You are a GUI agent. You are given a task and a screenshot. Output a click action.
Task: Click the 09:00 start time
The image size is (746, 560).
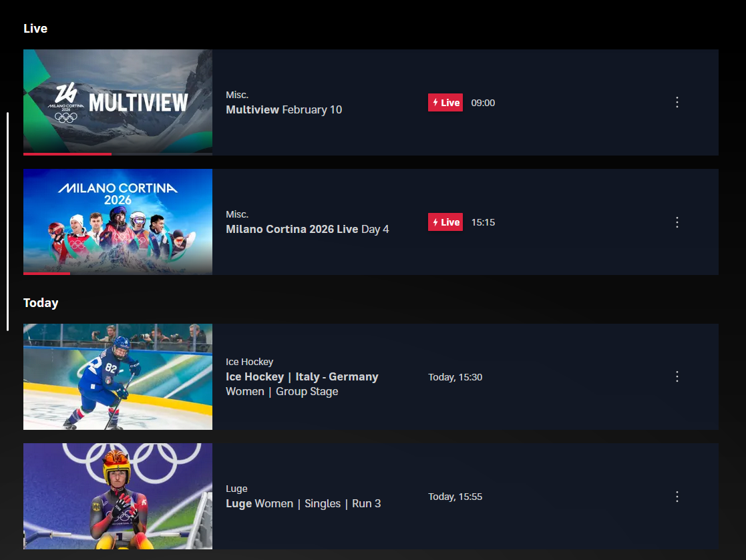pos(483,103)
